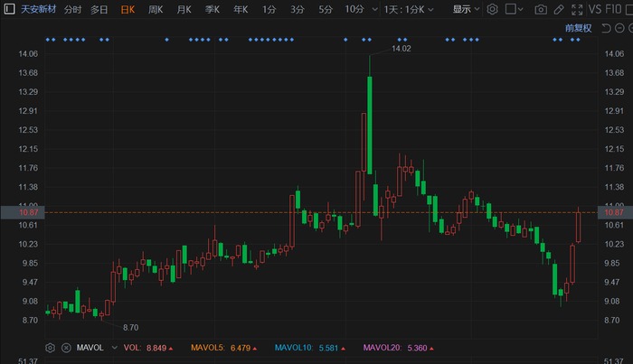This screenshot has height=364, width=633.
Task: Click the orange dashed current price line
Action: click(321, 212)
